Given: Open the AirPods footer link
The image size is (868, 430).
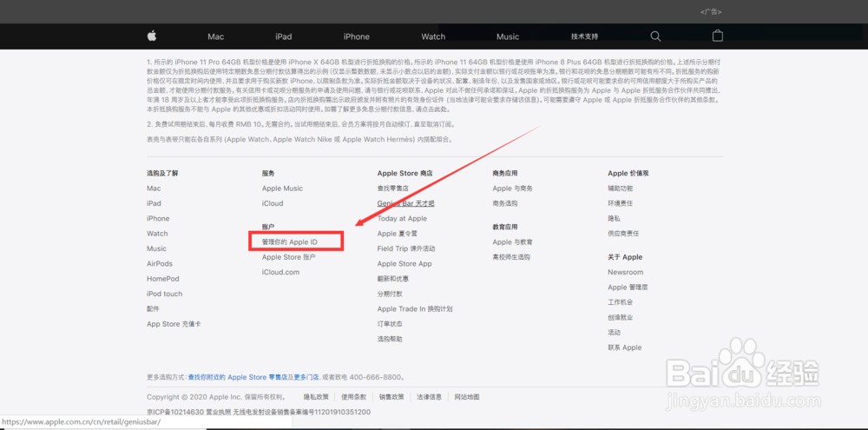Looking at the screenshot, I should point(160,264).
